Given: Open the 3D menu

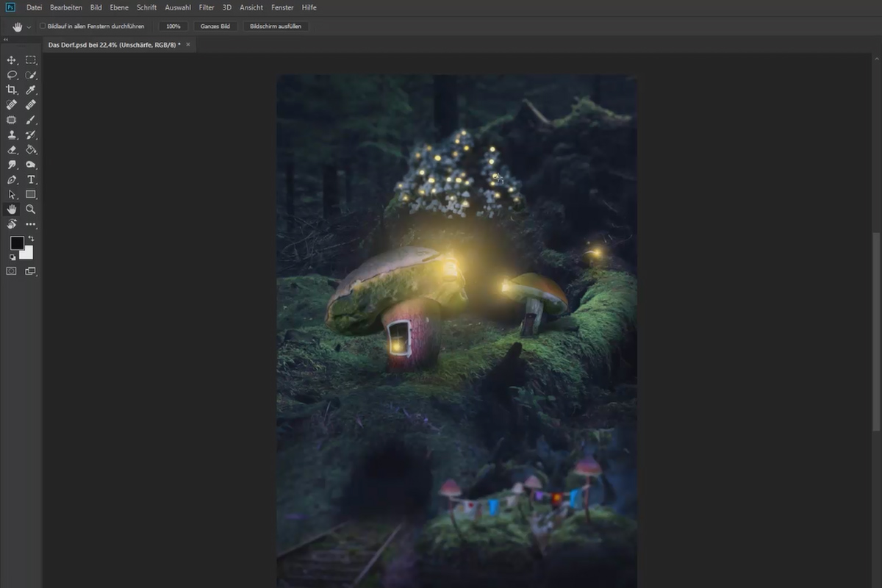Looking at the screenshot, I should tap(227, 7).
